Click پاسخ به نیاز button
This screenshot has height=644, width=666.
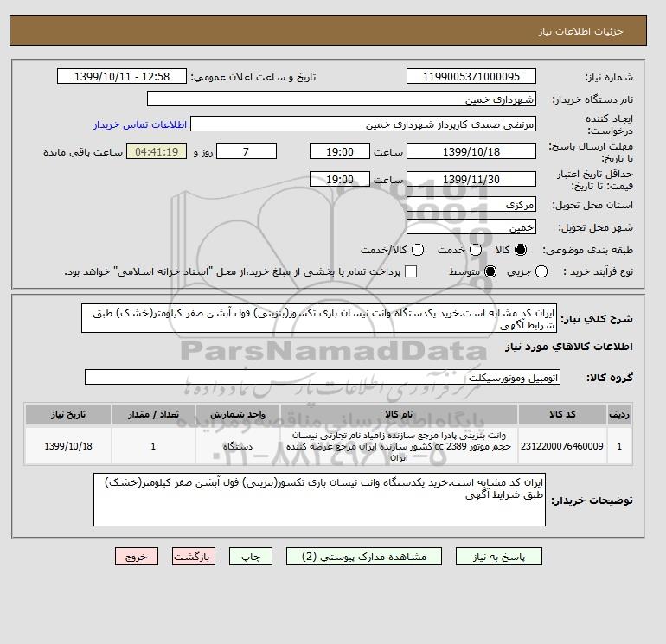pyautogui.click(x=499, y=557)
